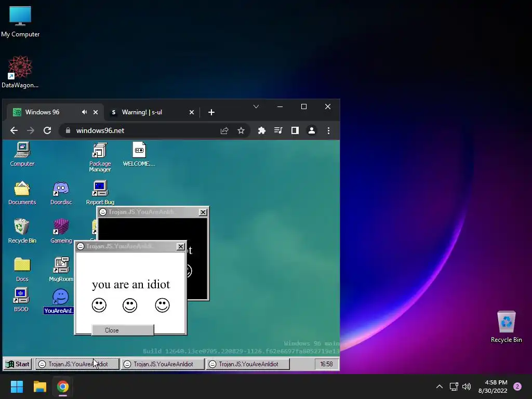Open the Computer icon in Windows 96
Screen dimensions: 532x399
[22, 154]
